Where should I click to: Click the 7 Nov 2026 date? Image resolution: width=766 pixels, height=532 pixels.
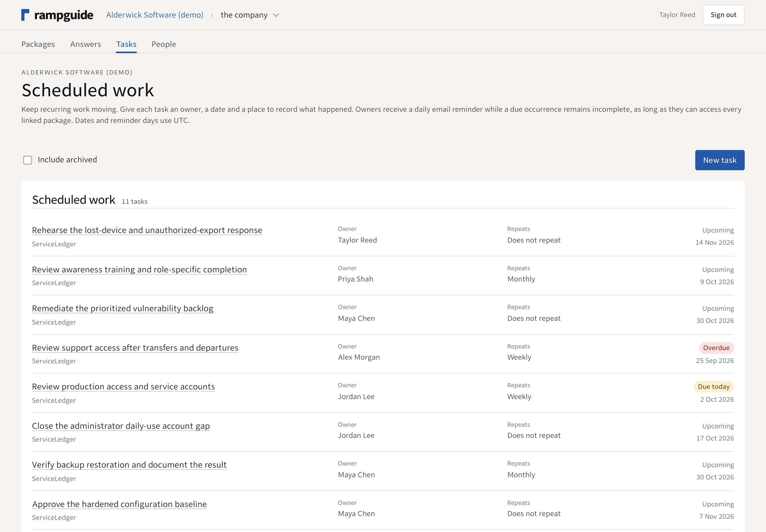point(717,516)
